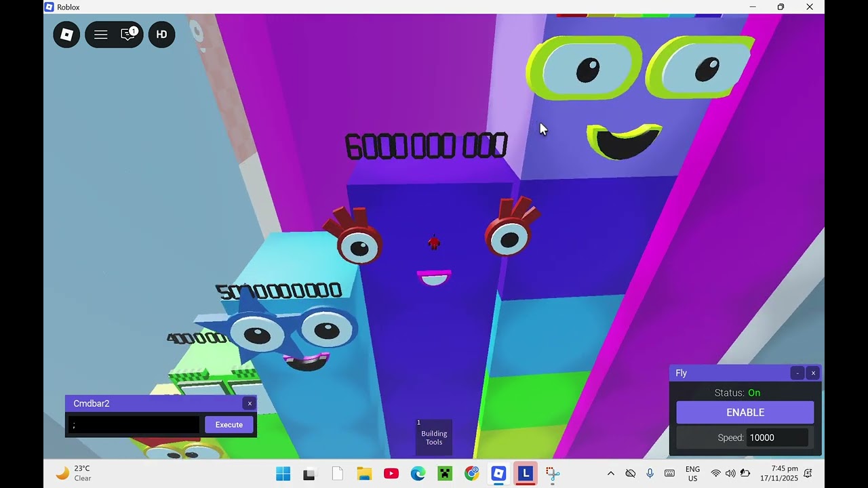
Task: Click the HD round button
Action: (161, 35)
